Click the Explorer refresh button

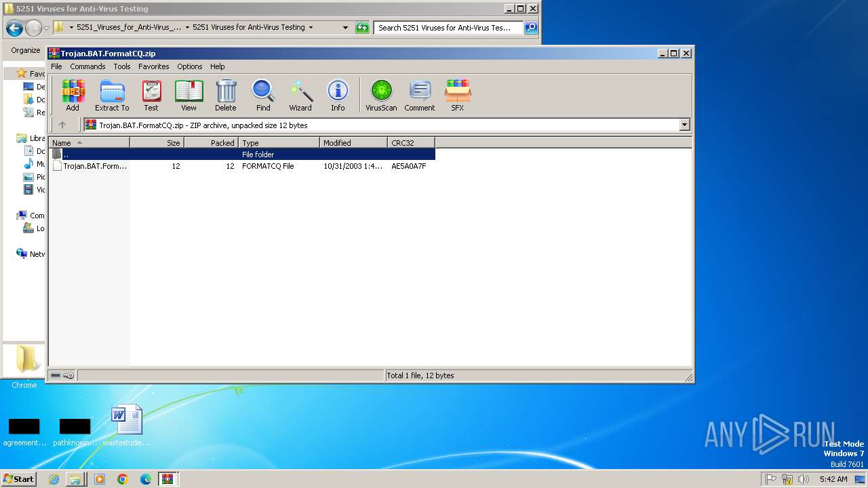point(362,28)
